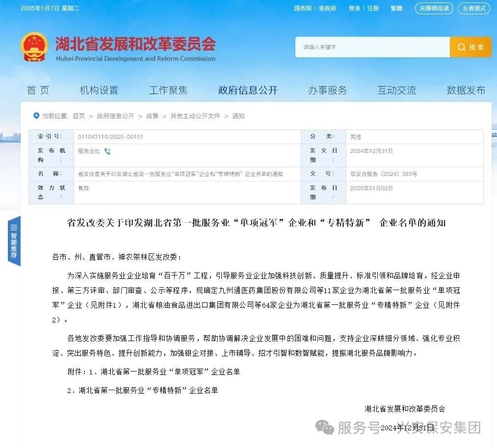Open 办事服务 in navigation
The width and height of the screenshot is (497, 448).
click(327, 90)
